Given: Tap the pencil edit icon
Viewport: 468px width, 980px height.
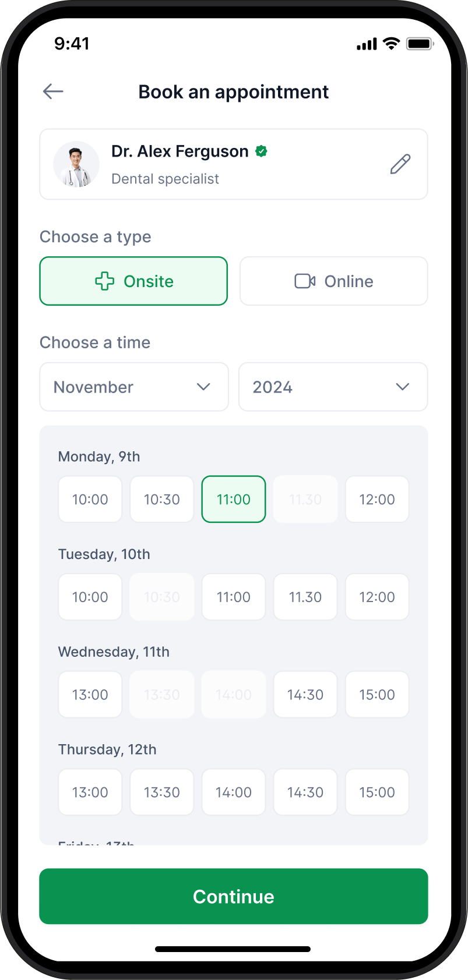Looking at the screenshot, I should click(x=400, y=164).
